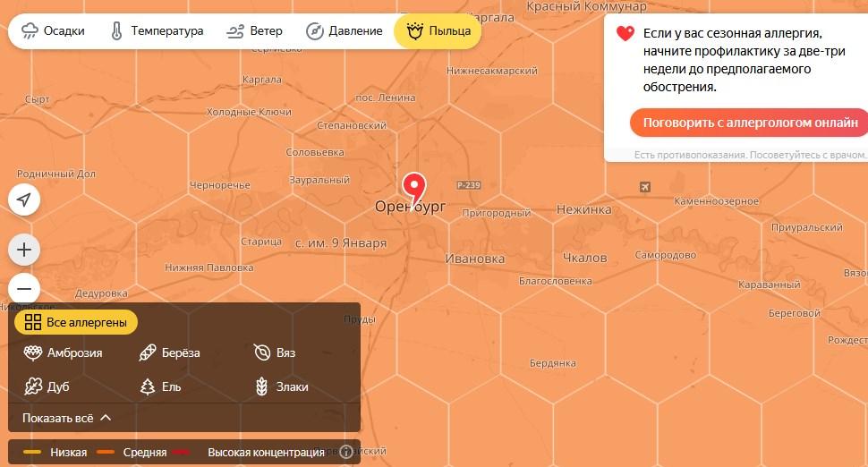Image resolution: width=868 pixels, height=467 pixels.
Task: Click the airport icon on map
Action: 645,186
